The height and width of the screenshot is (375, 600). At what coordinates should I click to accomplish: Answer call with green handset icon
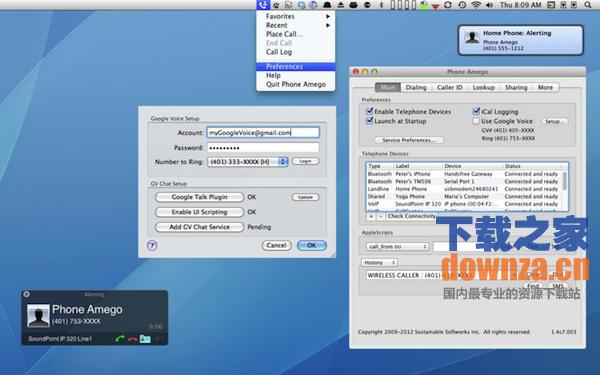click(120, 339)
